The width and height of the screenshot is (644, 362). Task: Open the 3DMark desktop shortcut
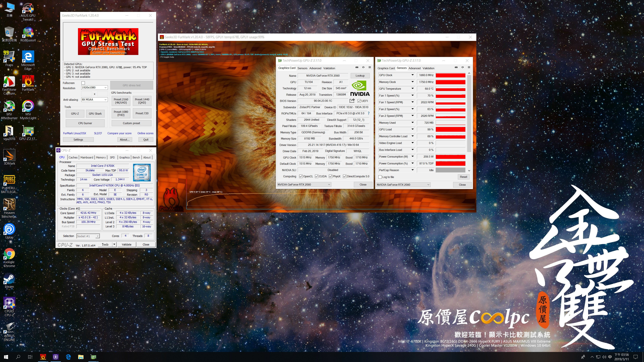tap(9, 157)
